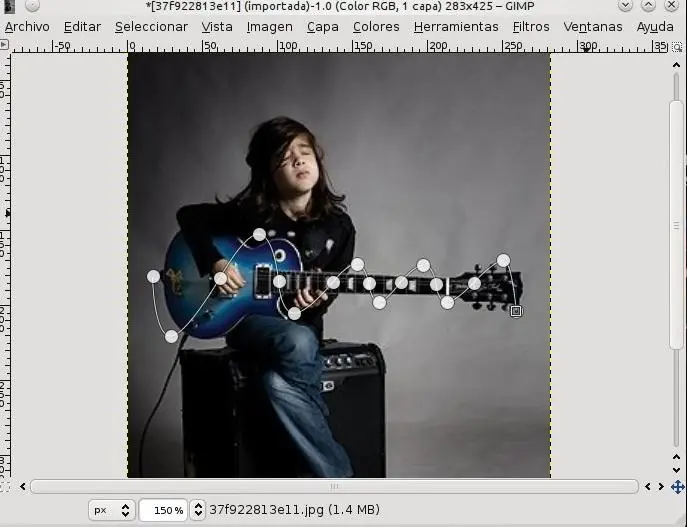Click the scroll down arrow at very bottom
Screen dimensions: 687x527
[x=676, y=470]
